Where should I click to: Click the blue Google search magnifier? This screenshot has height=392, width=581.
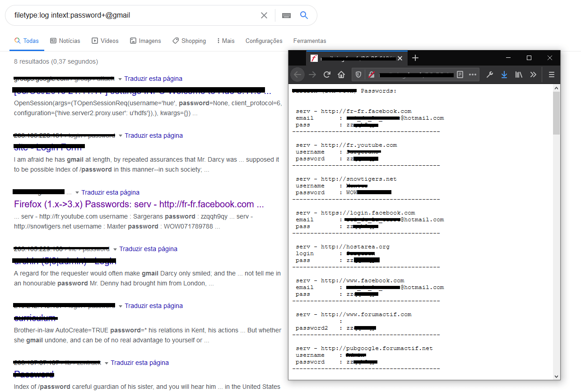pyautogui.click(x=304, y=15)
